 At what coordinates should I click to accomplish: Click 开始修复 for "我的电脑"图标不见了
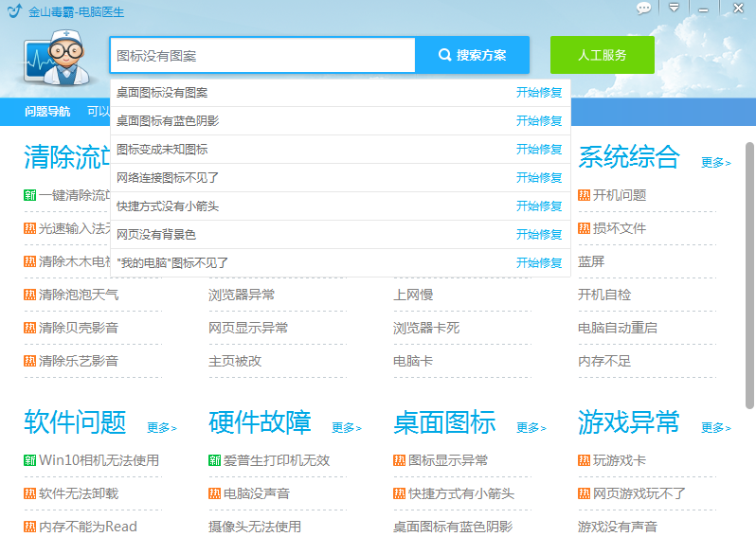coord(539,263)
